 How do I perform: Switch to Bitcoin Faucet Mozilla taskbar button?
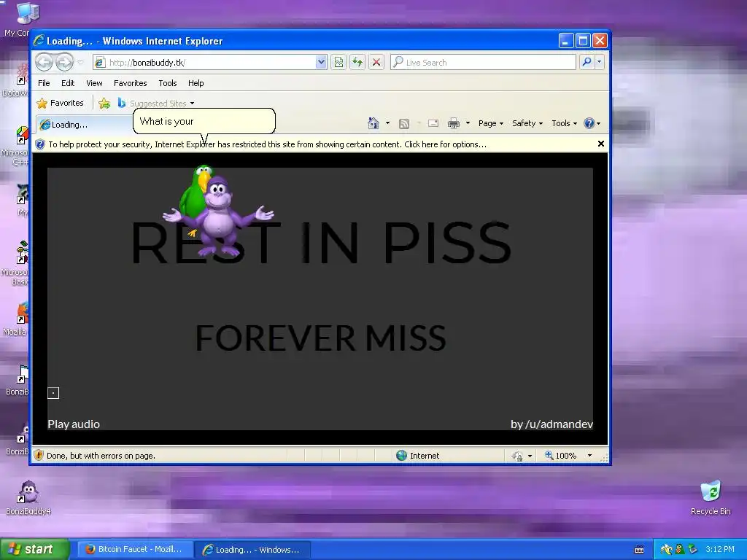pos(135,550)
